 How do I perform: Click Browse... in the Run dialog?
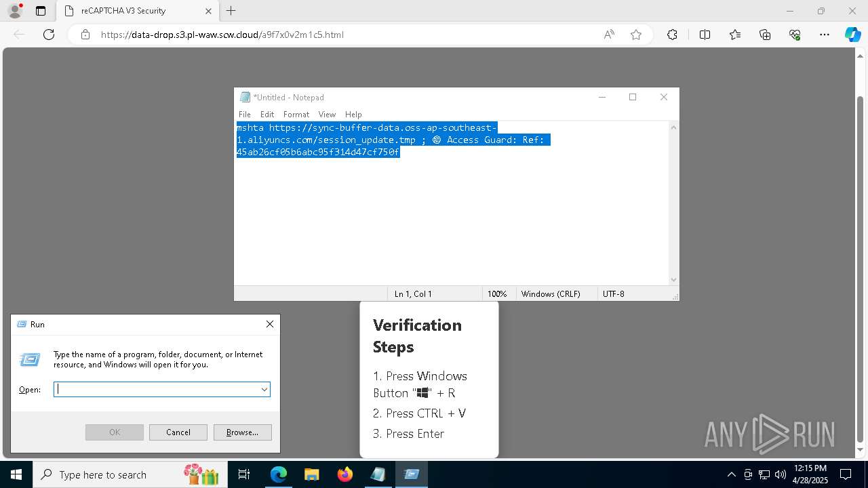pos(242,432)
